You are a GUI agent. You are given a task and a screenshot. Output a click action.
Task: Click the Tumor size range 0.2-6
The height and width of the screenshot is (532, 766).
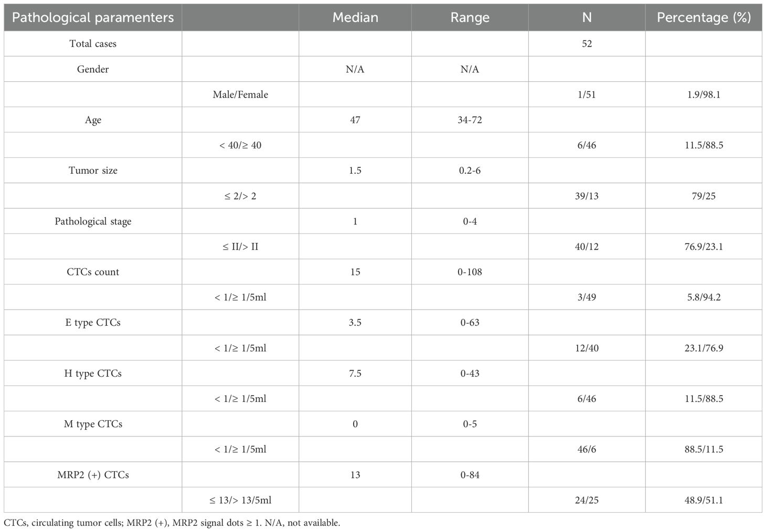pyautogui.click(x=470, y=171)
